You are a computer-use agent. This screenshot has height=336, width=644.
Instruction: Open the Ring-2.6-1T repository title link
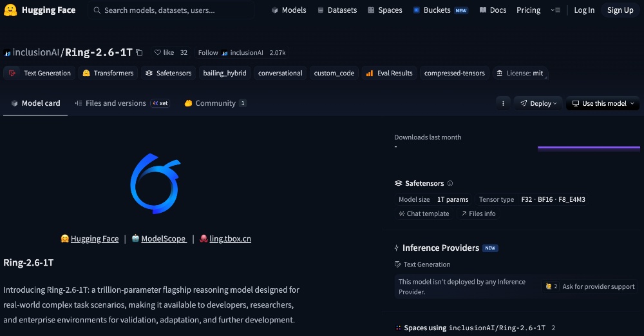point(99,52)
